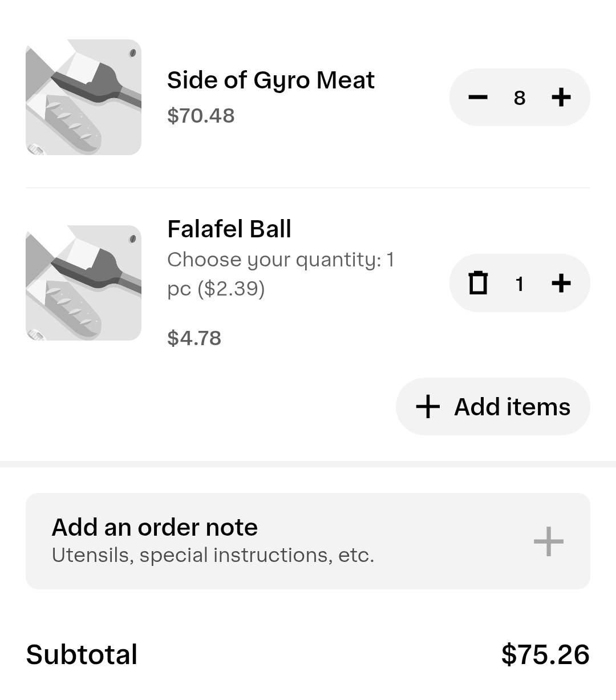Remove Falafel Ball with trash icon

(x=478, y=283)
